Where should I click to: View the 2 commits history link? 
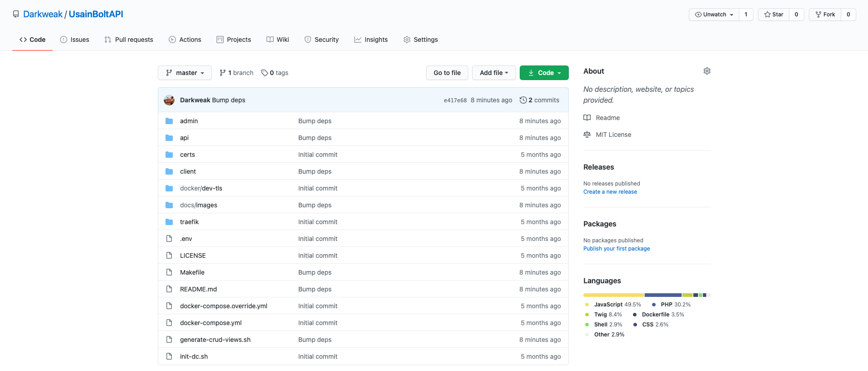click(x=539, y=100)
